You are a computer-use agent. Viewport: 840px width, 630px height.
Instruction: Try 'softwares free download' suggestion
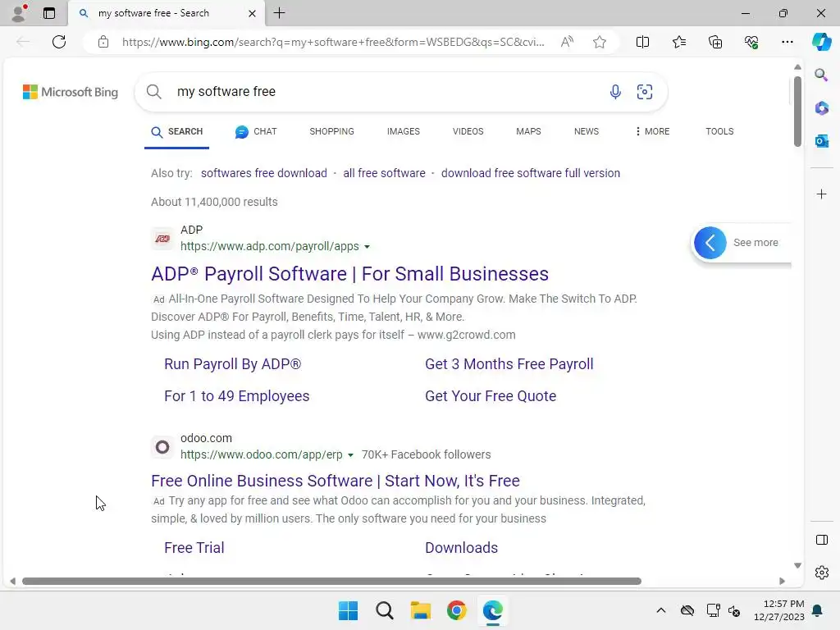pyautogui.click(x=263, y=173)
